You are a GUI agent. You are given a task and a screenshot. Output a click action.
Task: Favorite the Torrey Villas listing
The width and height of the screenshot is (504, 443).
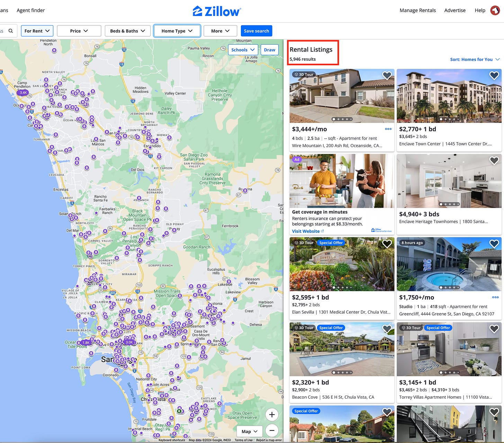tap(494, 329)
